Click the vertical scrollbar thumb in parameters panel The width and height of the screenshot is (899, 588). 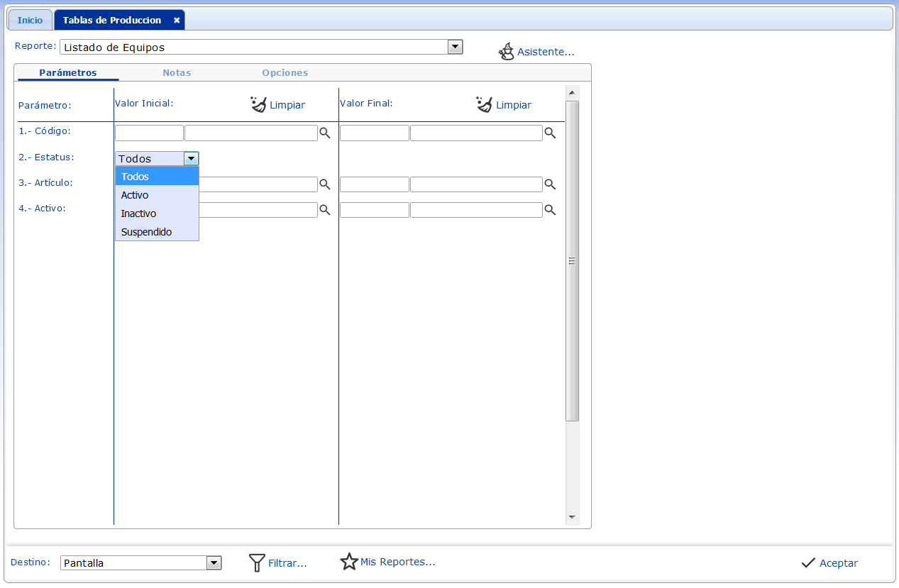pos(572,261)
